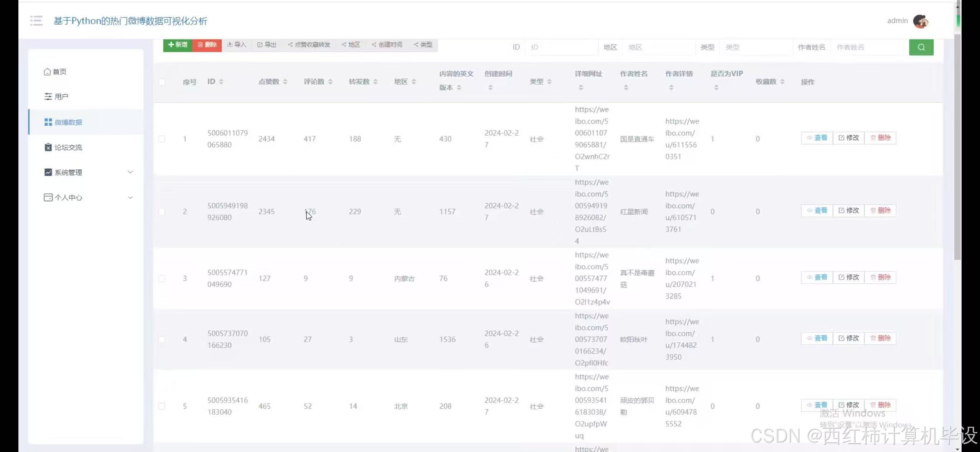Go to 首页 in sidebar
This screenshot has width=980, height=452.
coord(59,72)
